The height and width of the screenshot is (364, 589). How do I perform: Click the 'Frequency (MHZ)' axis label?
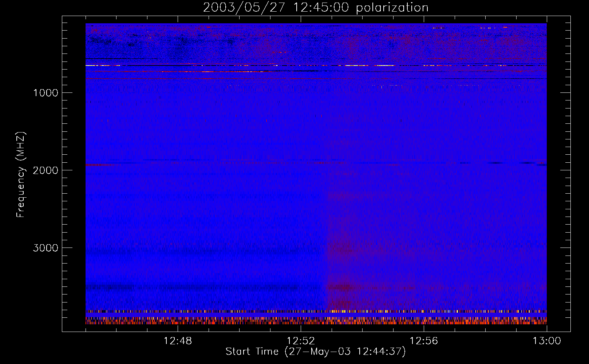click(x=21, y=175)
